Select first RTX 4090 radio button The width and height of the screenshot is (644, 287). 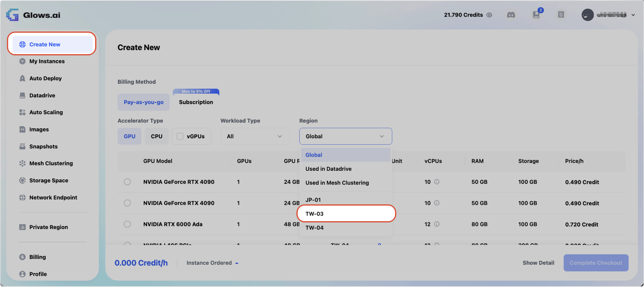(127, 182)
